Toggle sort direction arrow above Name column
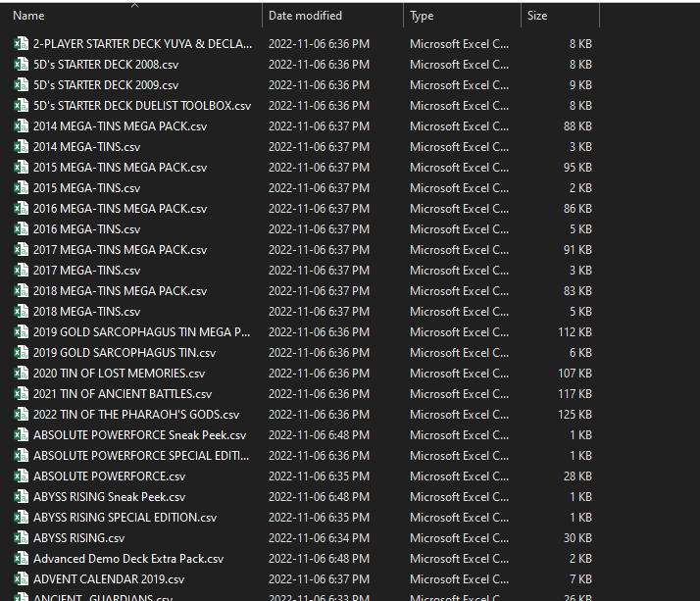 135,5
